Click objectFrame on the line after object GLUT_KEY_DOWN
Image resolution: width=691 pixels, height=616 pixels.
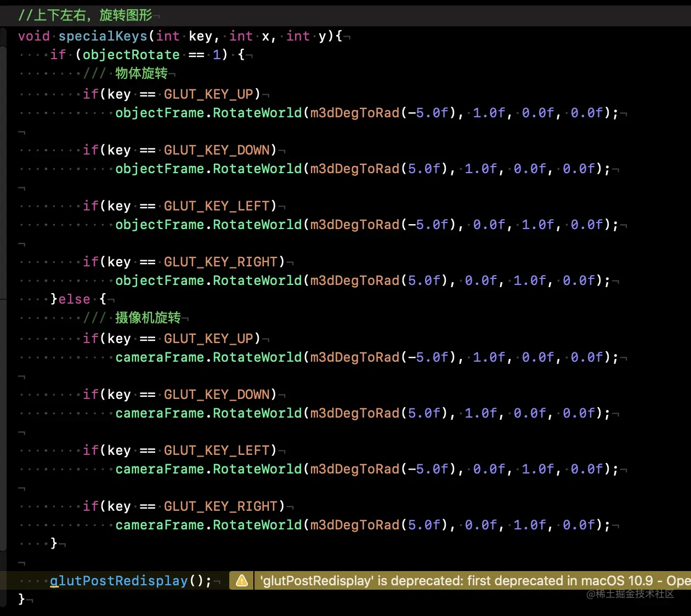(x=160, y=169)
